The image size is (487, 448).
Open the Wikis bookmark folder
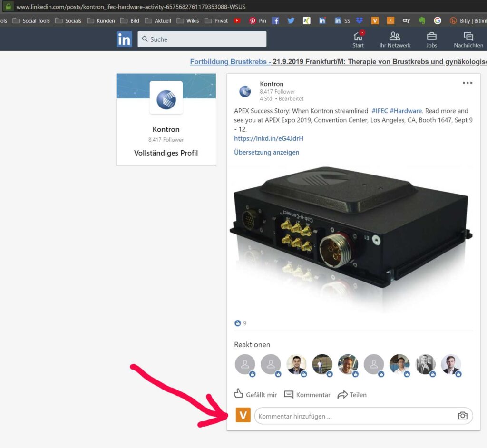pyautogui.click(x=187, y=20)
